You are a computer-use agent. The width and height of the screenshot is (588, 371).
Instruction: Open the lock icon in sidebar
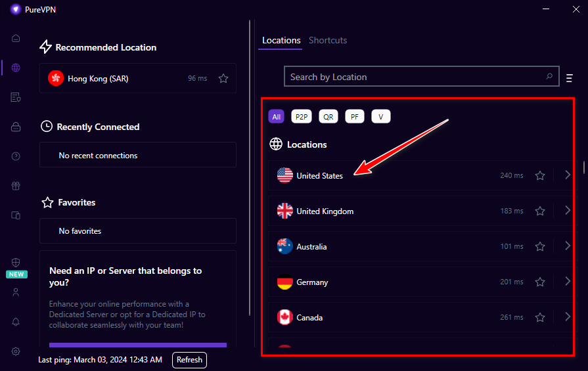coord(16,127)
